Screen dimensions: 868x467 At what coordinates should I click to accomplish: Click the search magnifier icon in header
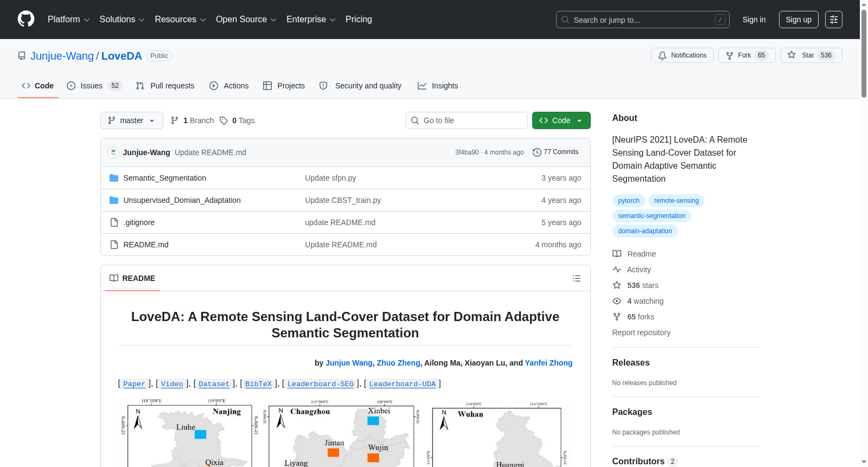click(565, 20)
